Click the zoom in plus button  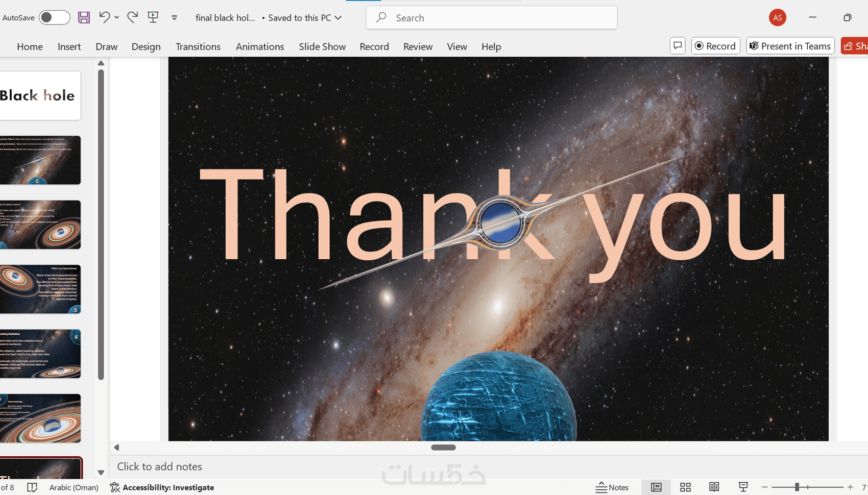[850, 487]
